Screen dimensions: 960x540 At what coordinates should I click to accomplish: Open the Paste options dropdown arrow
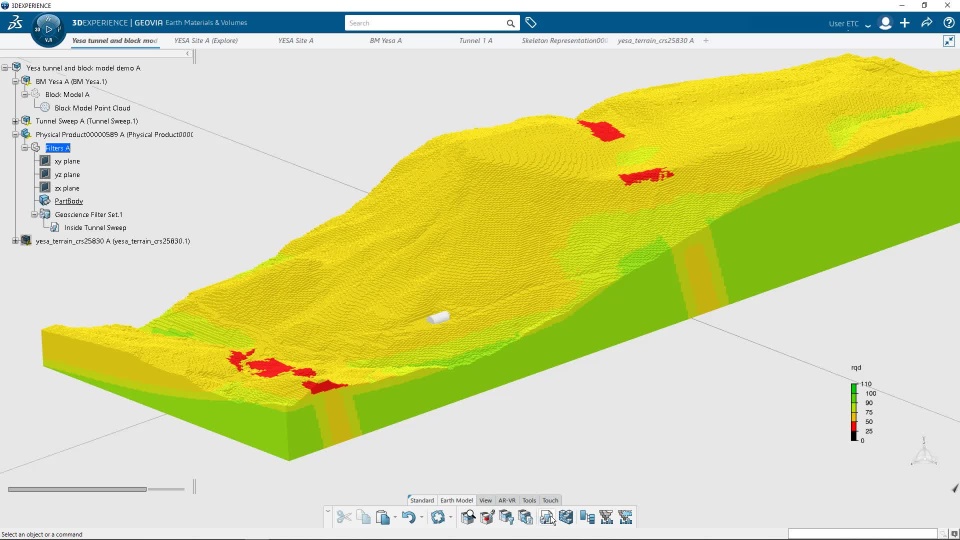point(395,518)
